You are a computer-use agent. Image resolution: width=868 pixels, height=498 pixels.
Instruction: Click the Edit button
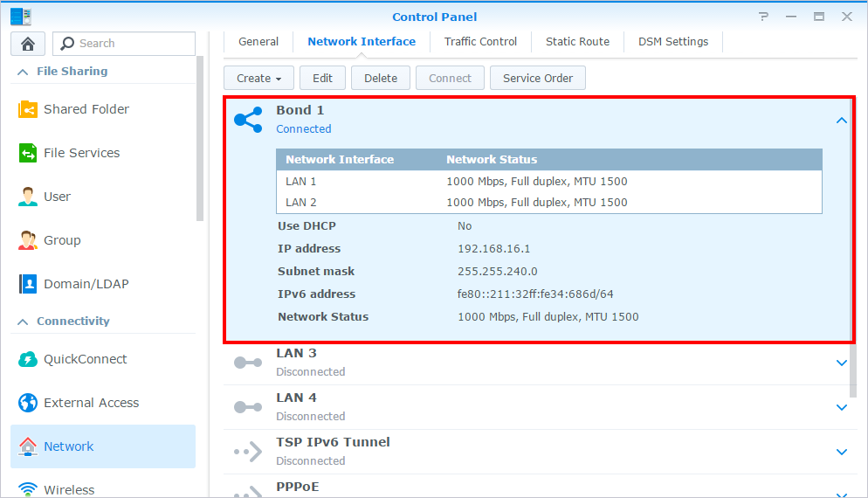click(x=323, y=78)
